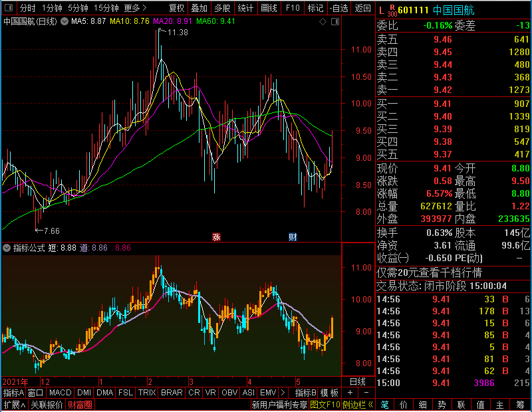Click the 仅需20元查看千档行情 promo link
The width and height of the screenshot is (532, 412).
tap(429, 272)
